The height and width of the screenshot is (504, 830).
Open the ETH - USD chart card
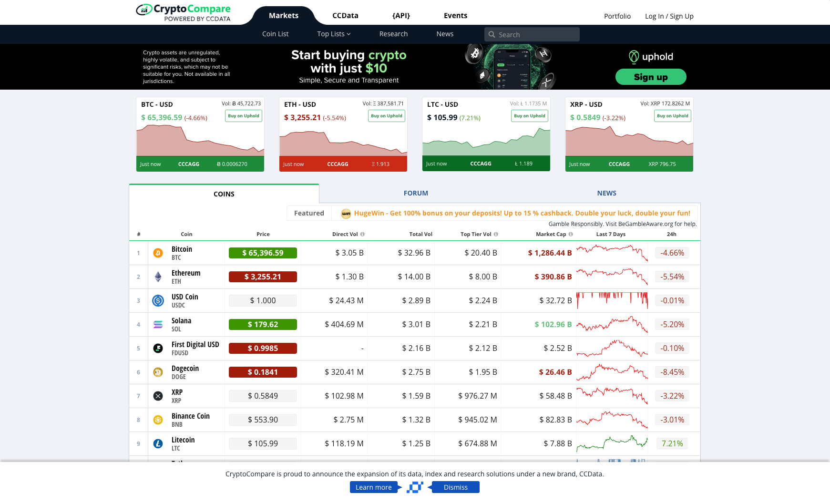(x=343, y=134)
